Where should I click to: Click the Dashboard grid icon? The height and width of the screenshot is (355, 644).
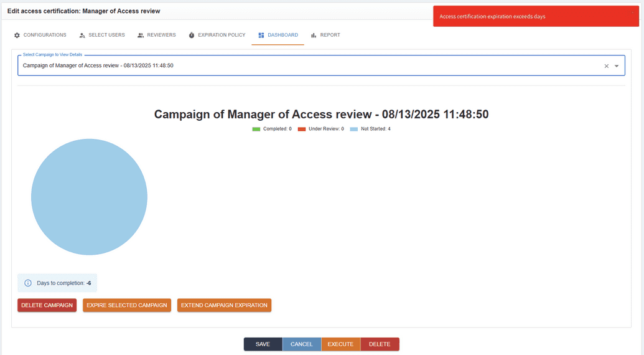pyautogui.click(x=261, y=35)
